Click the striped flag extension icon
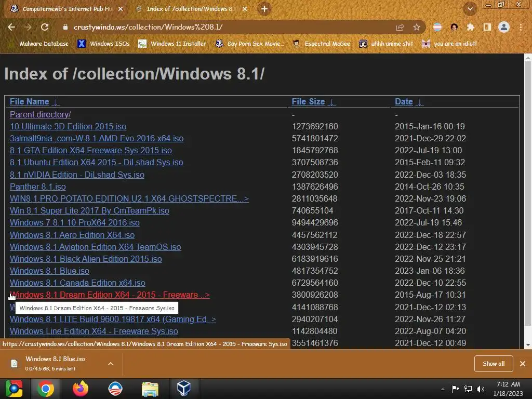This screenshot has height=399, width=532. click(437, 27)
